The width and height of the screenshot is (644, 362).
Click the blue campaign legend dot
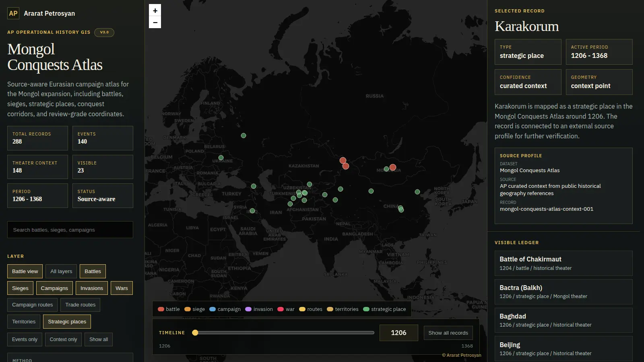point(213,309)
